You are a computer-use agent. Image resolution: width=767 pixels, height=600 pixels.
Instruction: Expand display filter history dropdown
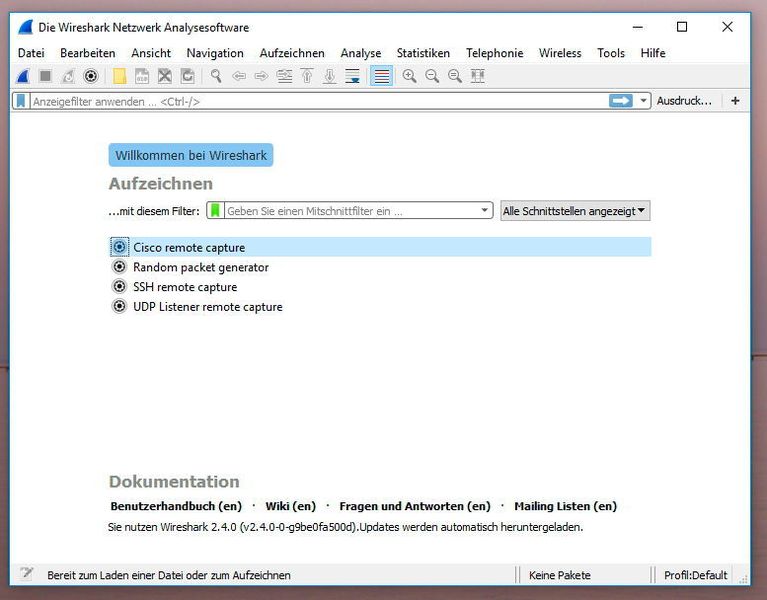pyautogui.click(x=643, y=101)
